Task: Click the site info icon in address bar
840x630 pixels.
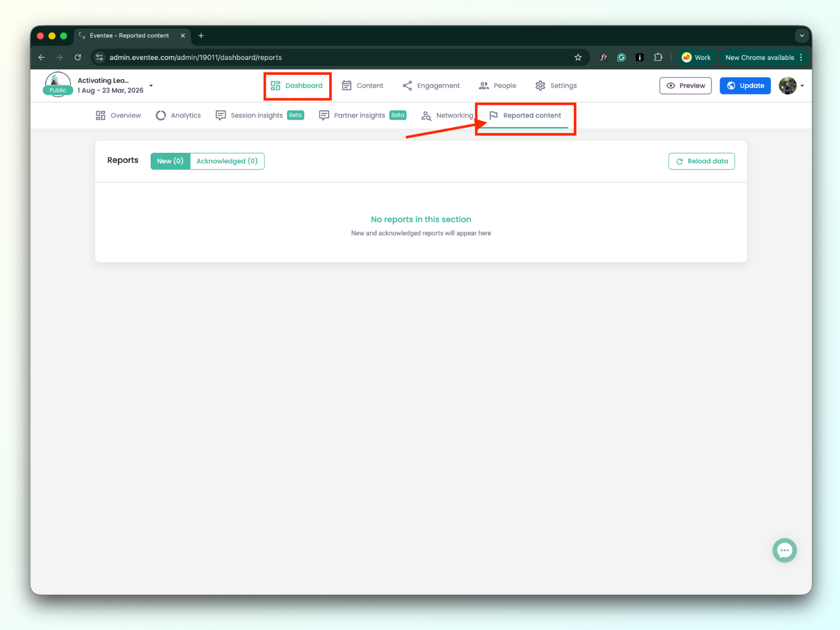Action: [99, 57]
